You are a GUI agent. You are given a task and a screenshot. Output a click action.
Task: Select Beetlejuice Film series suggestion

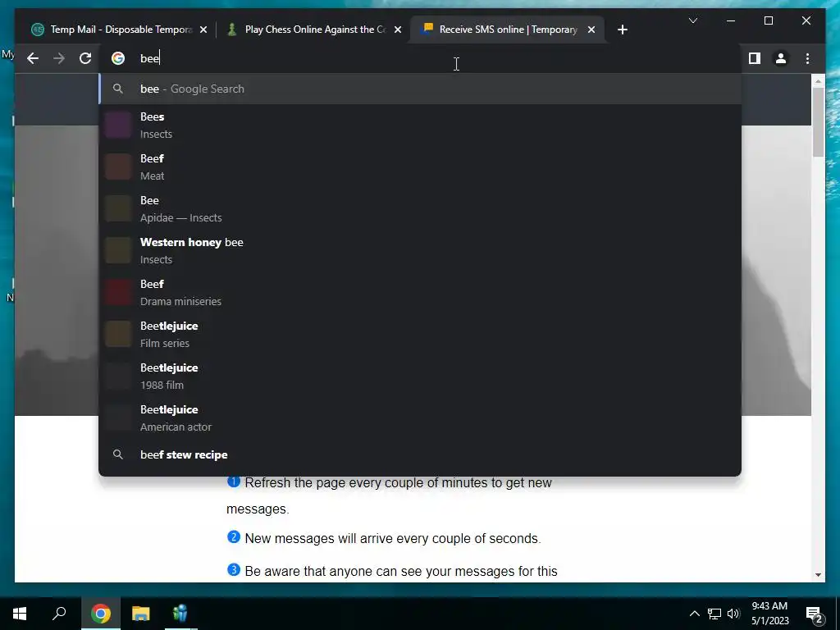point(420,335)
